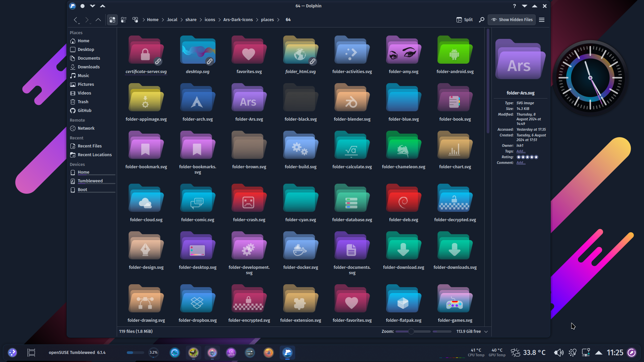Go forward in folder history
The width and height of the screenshot is (644, 362).
click(87, 20)
